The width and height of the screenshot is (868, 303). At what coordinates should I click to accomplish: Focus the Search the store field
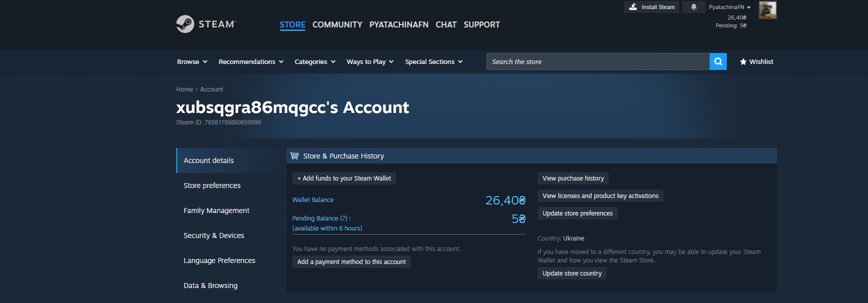coord(598,61)
